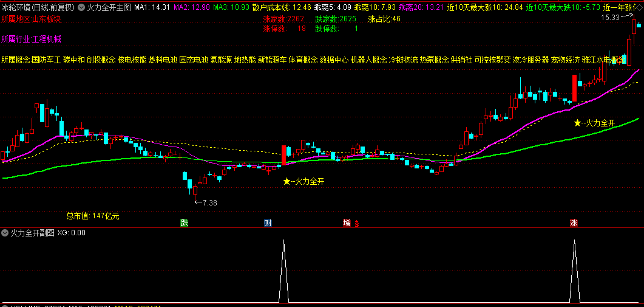Click the green 跌 event marker icon

coord(185,223)
